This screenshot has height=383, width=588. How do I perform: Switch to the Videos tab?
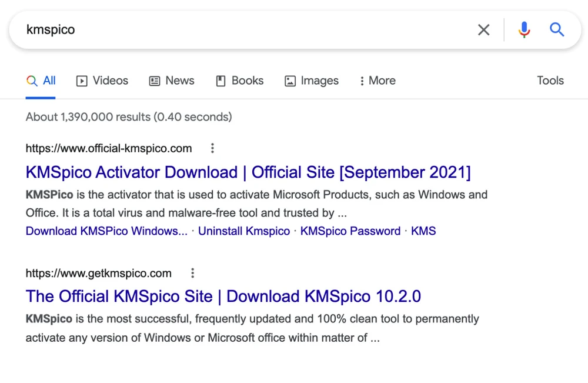[x=110, y=81]
